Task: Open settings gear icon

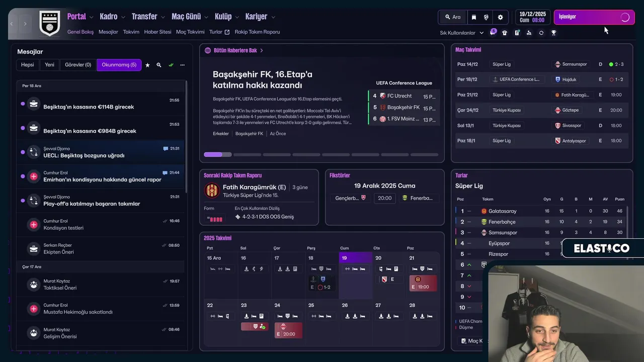Action: pyautogui.click(x=500, y=17)
